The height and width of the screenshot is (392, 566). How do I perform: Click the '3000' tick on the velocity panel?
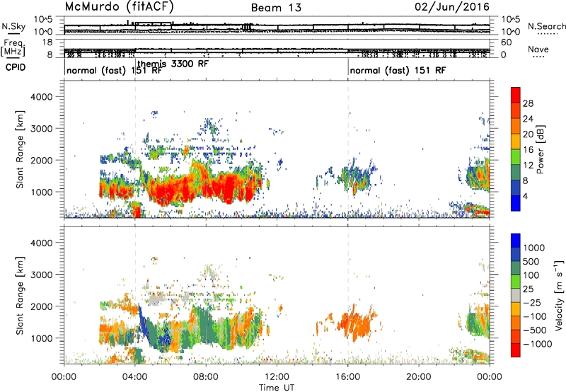point(41,275)
